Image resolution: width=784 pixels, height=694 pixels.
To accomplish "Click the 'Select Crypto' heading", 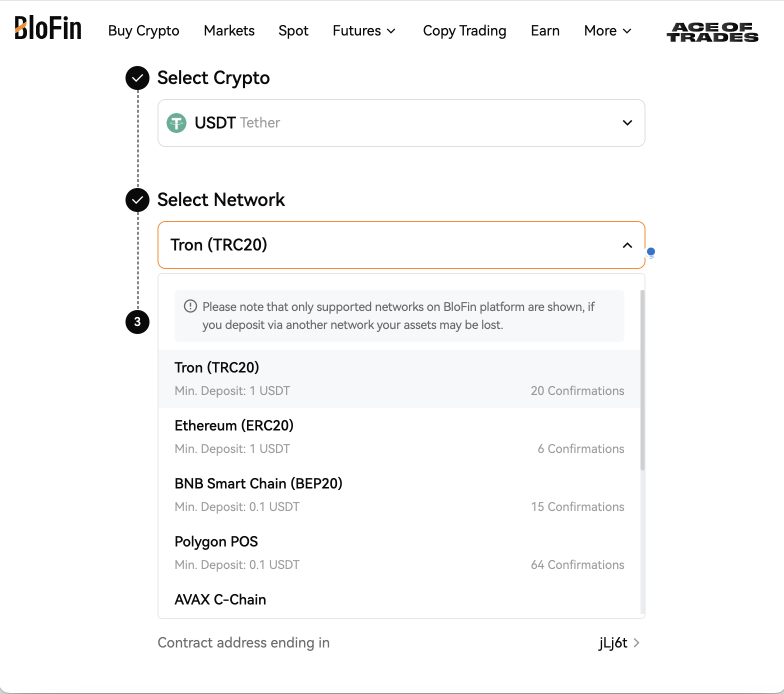I will [213, 78].
